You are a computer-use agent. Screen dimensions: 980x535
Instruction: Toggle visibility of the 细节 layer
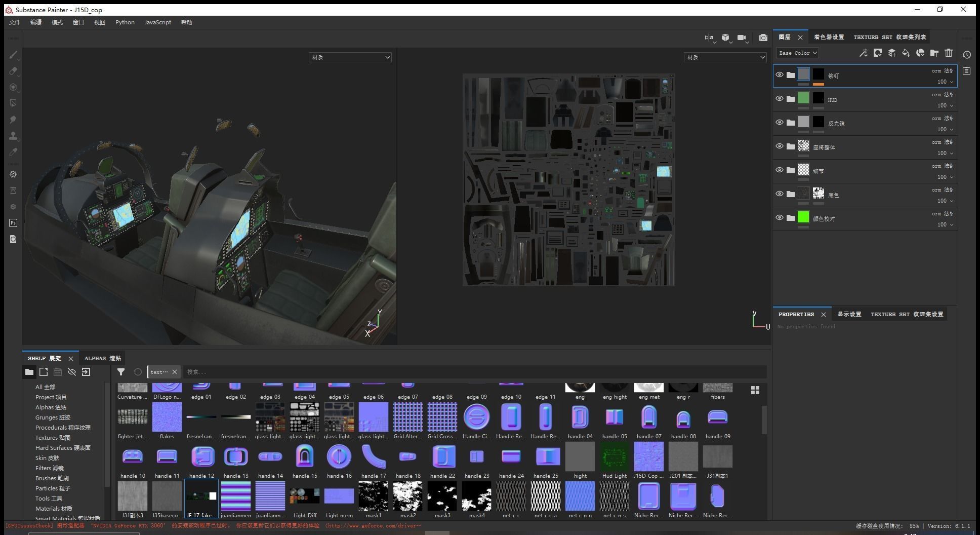780,170
